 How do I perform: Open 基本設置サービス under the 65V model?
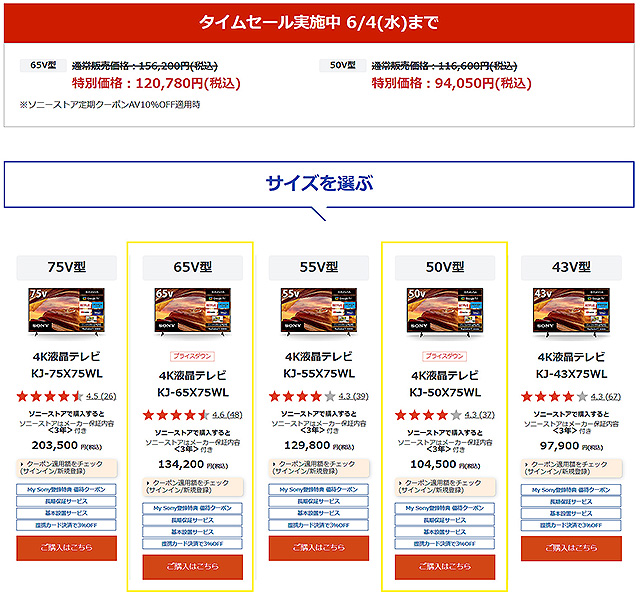[x=193, y=532]
